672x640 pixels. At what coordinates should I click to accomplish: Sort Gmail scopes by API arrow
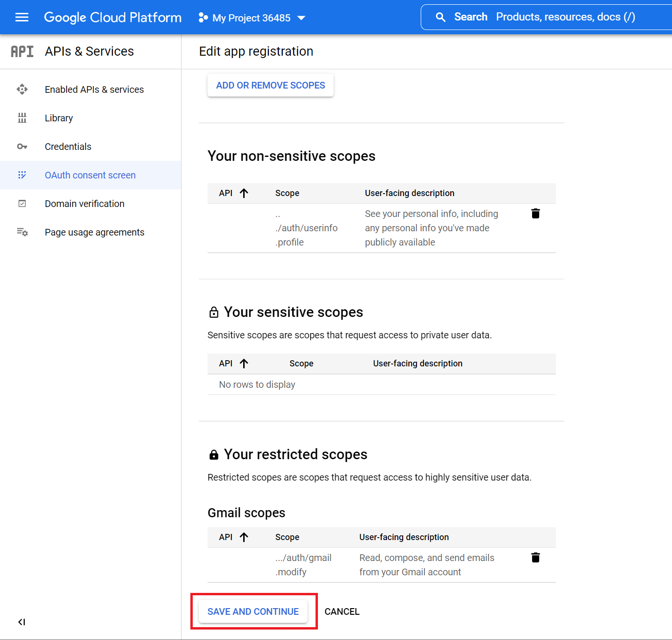pos(244,537)
